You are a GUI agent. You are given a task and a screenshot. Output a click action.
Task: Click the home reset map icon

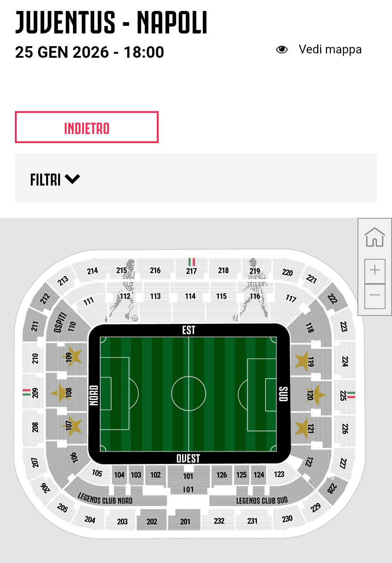(375, 237)
